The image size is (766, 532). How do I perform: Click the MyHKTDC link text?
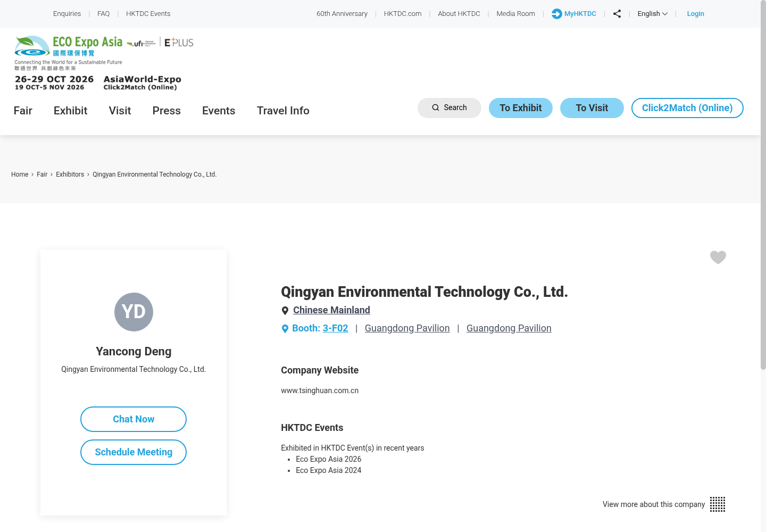[580, 14]
